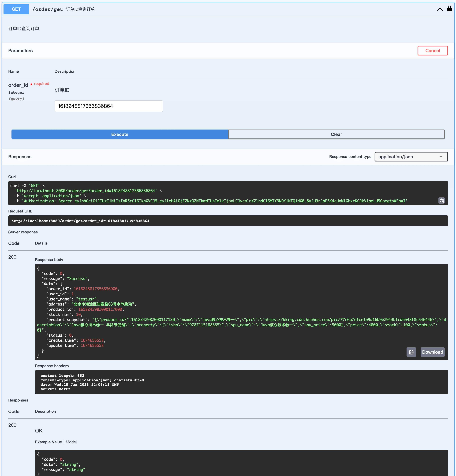Click the Execute button

(120, 134)
